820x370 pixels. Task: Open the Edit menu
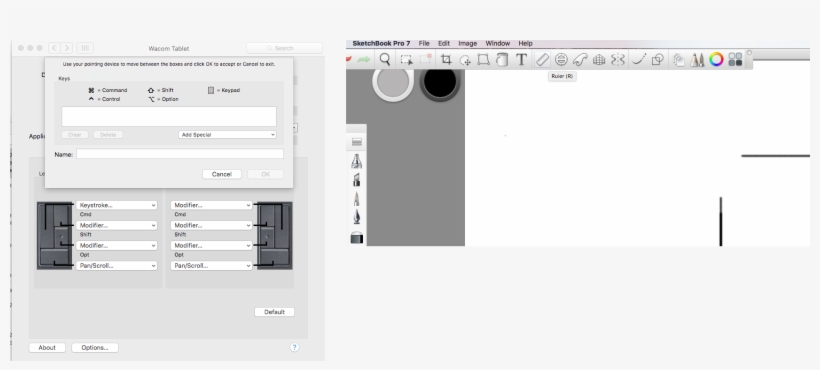(444, 43)
